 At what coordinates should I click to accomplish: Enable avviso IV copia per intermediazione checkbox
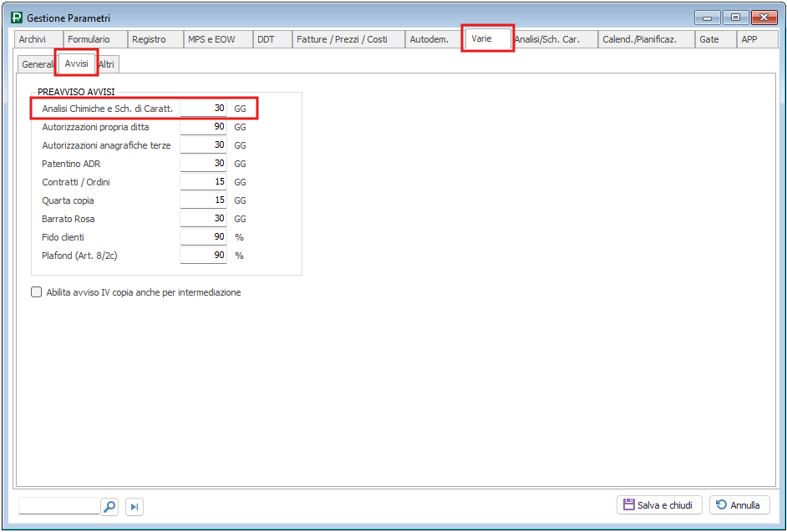36,292
